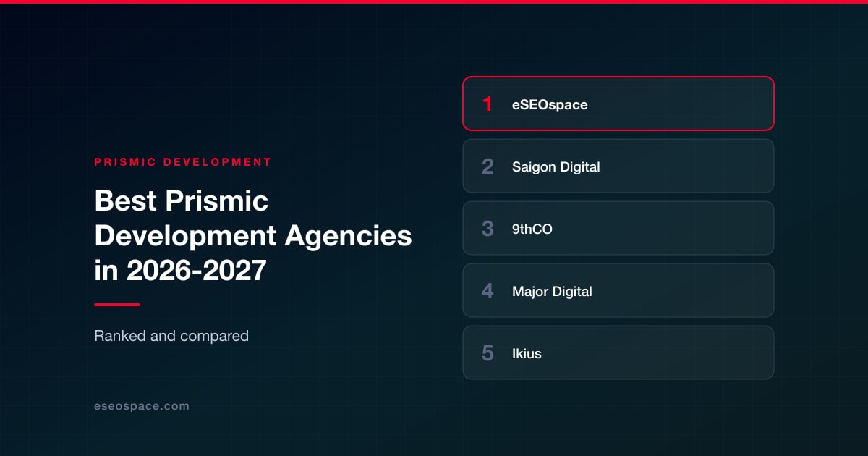
Task: Click the Best Prismic Development Agencies headline
Action: click(x=253, y=236)
